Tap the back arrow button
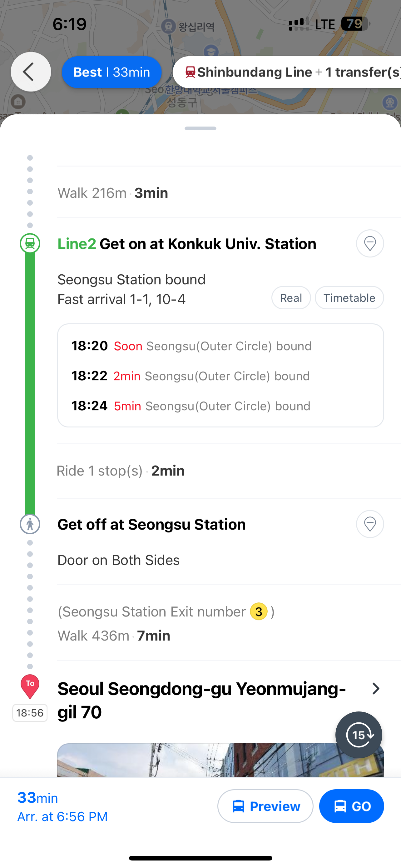The height and width of the screenshot is (868, 401). pos(31,72)
